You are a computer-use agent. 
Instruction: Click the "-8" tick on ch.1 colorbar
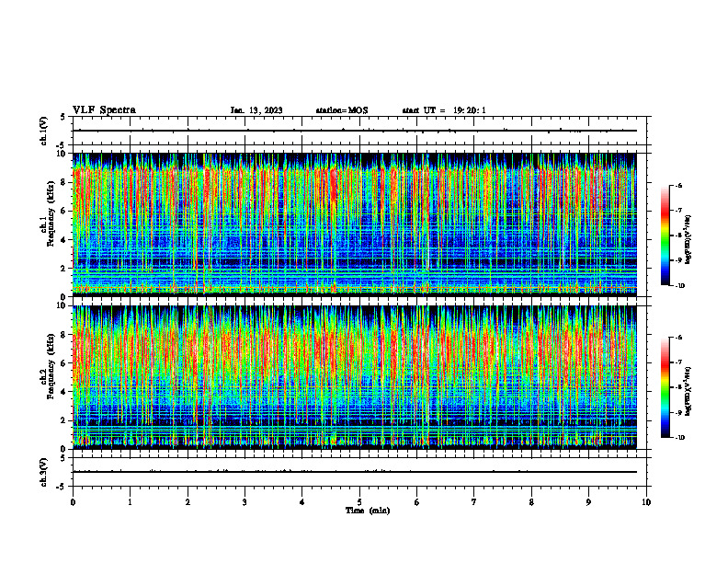tap(679, 236)
